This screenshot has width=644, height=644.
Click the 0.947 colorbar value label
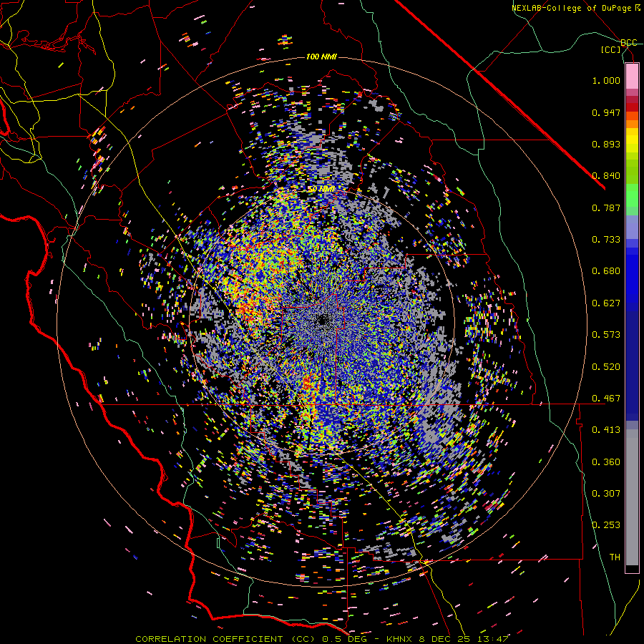coord(606,112)
